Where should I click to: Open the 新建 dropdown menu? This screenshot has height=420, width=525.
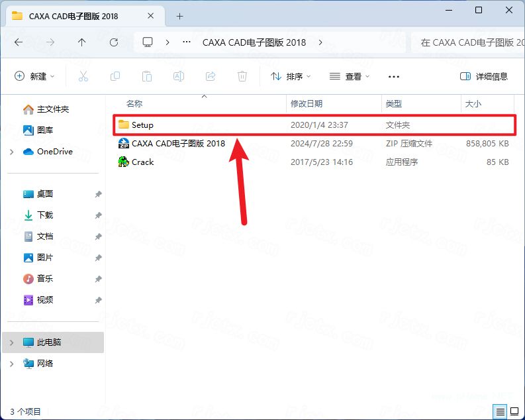coord(34,76)
